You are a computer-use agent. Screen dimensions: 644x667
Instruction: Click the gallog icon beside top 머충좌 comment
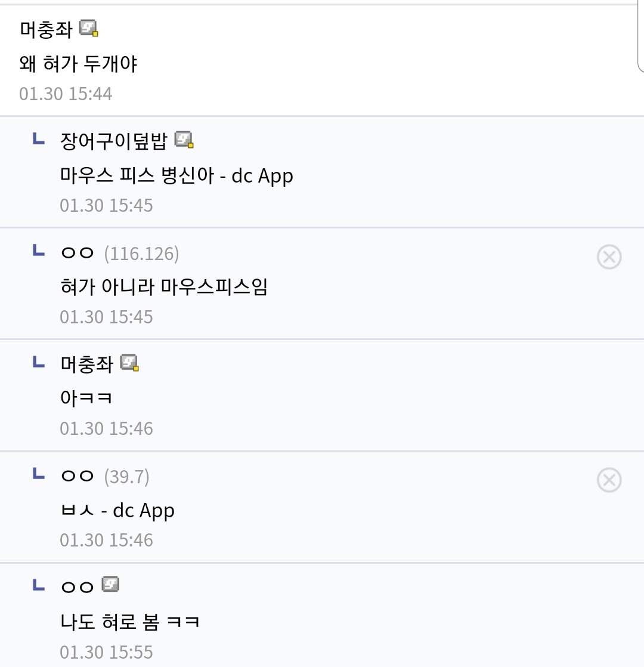89,29
